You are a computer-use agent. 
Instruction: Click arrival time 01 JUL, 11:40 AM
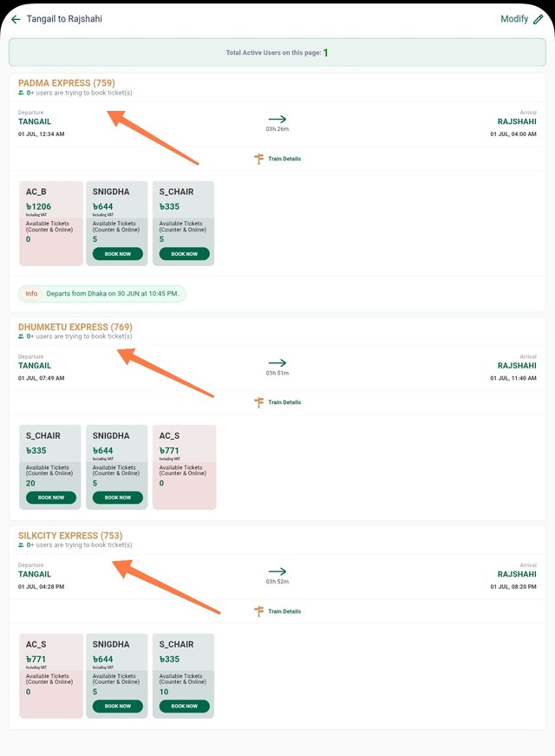tap(513, 378)
